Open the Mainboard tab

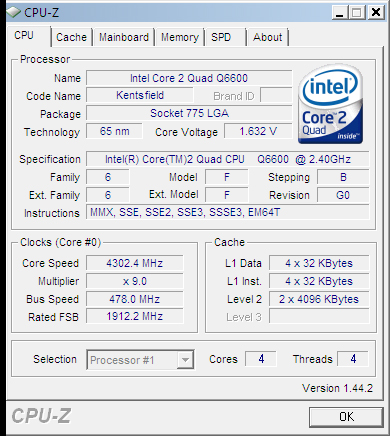click(124, 37)
